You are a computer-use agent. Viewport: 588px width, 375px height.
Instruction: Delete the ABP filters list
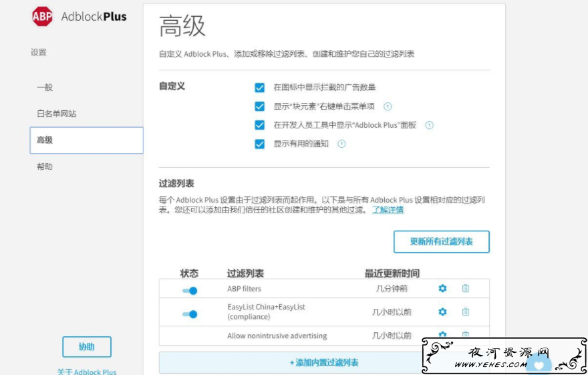pos(465,288)
